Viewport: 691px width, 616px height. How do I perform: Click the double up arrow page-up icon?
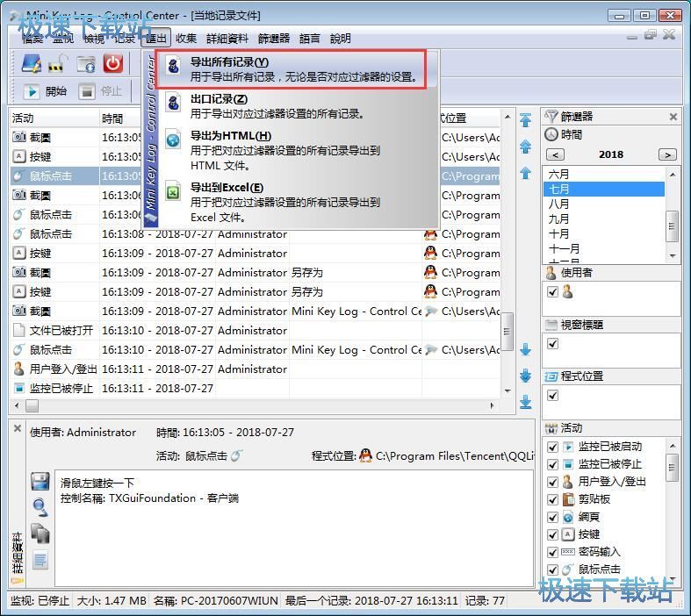pos(525,147)
